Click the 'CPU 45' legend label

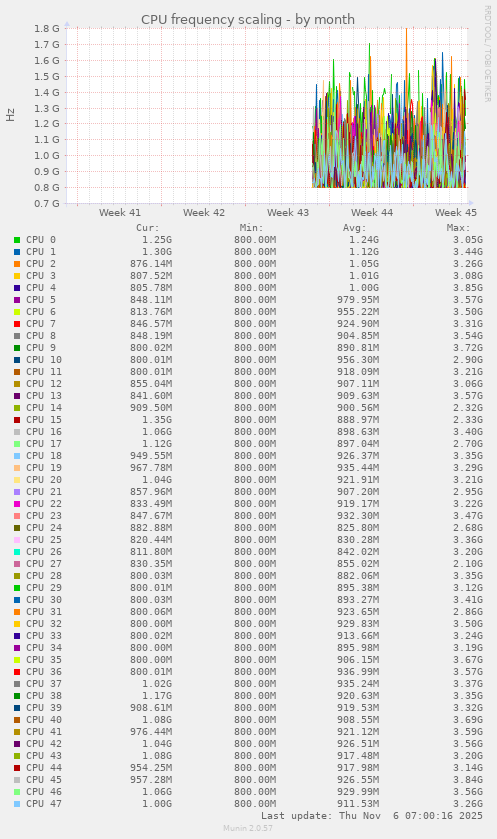(44, 780)
